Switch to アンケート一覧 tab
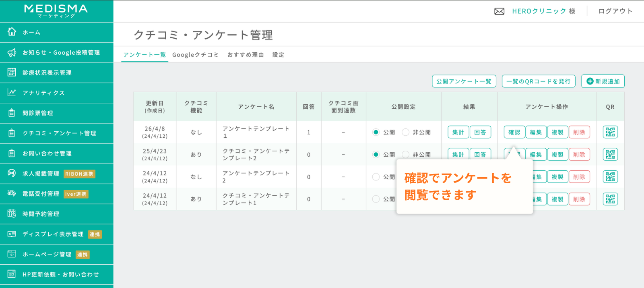 click(x=144, y=55)
